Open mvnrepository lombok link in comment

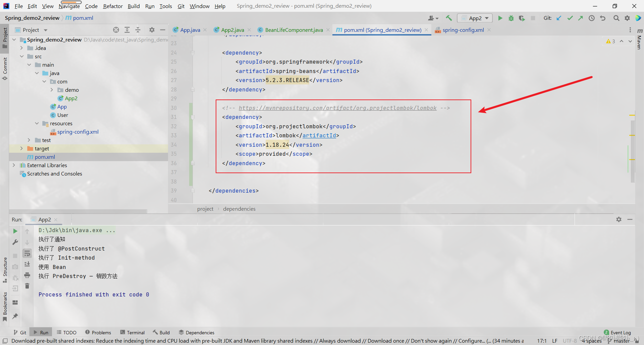pos(337,108)
